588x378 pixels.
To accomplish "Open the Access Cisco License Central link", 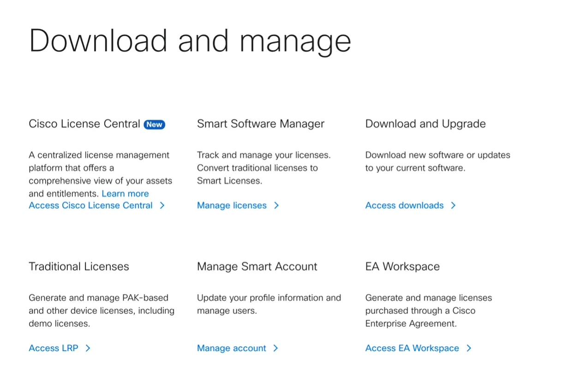I will (x=90, y=206).
